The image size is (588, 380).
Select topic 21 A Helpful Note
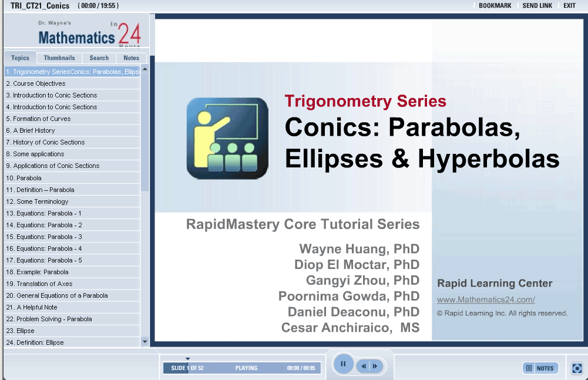72,307
